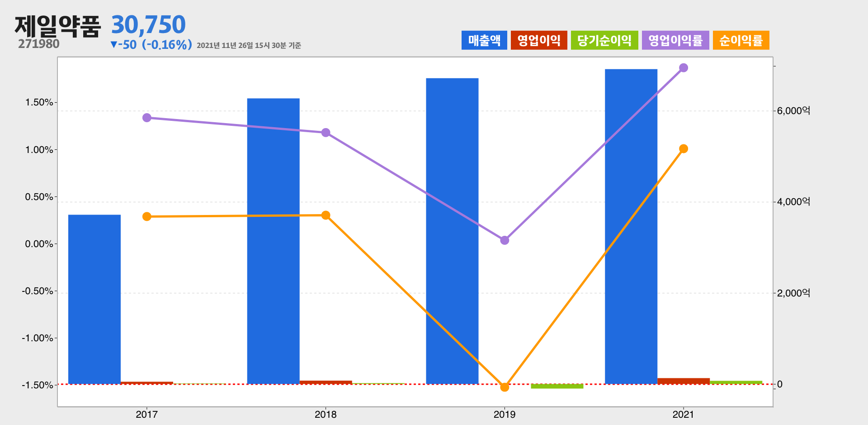The width and height of the screenshot is (868, 425).
Task: Click the 2021 x-axis label
Action: click(683, 414)
